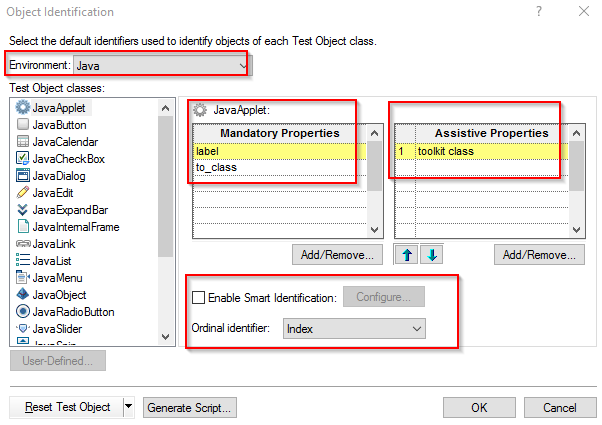Click the Mandatory Properties column header
The width and height of the screenshot is (602, 425).
[280, 133]
